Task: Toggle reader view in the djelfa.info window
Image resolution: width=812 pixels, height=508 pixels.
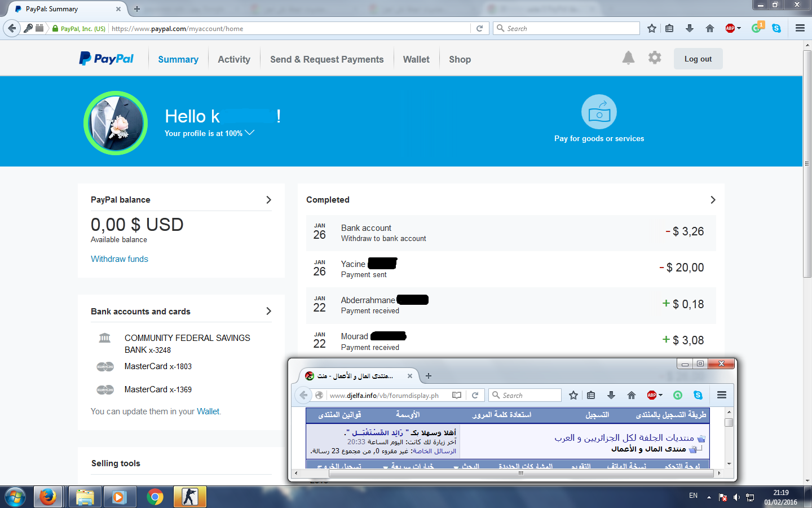Action: pyautogui.click(x=457, y=395)
